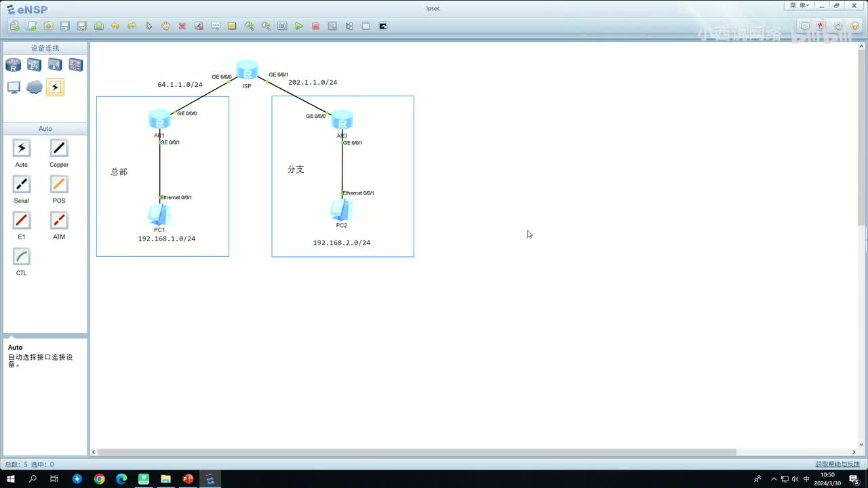Choose the Firewall device category icon
The height and width of the screenshot is (488, 868).
coord(75,65)
